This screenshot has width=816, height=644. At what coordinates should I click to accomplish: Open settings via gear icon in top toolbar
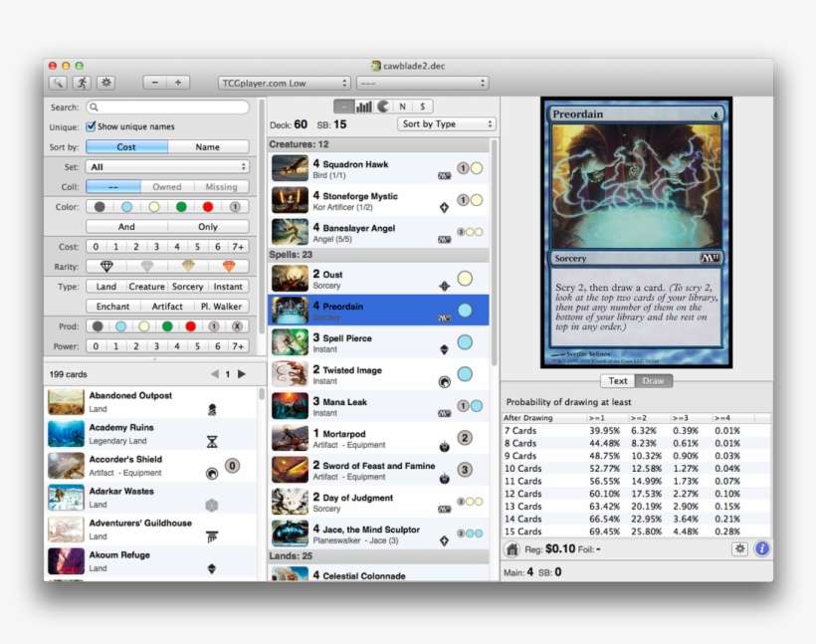tap(105, 82)
